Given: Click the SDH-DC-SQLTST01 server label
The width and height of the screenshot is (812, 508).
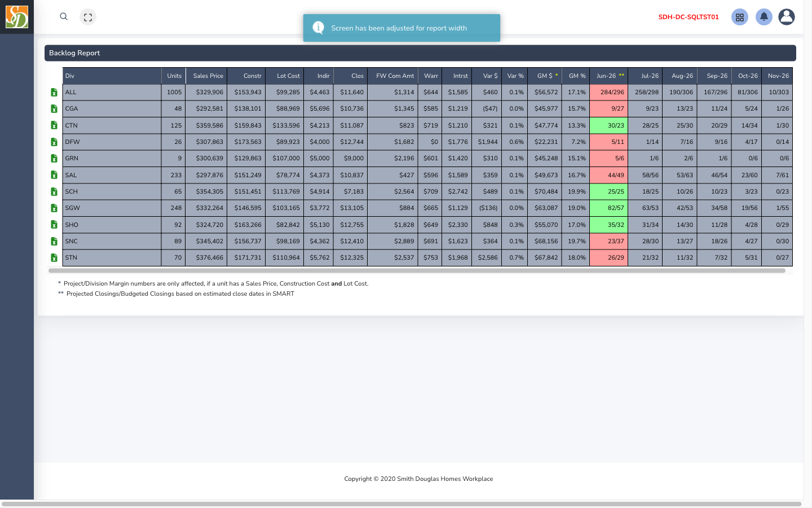Looking at the screenshot, I should [689, 17].
